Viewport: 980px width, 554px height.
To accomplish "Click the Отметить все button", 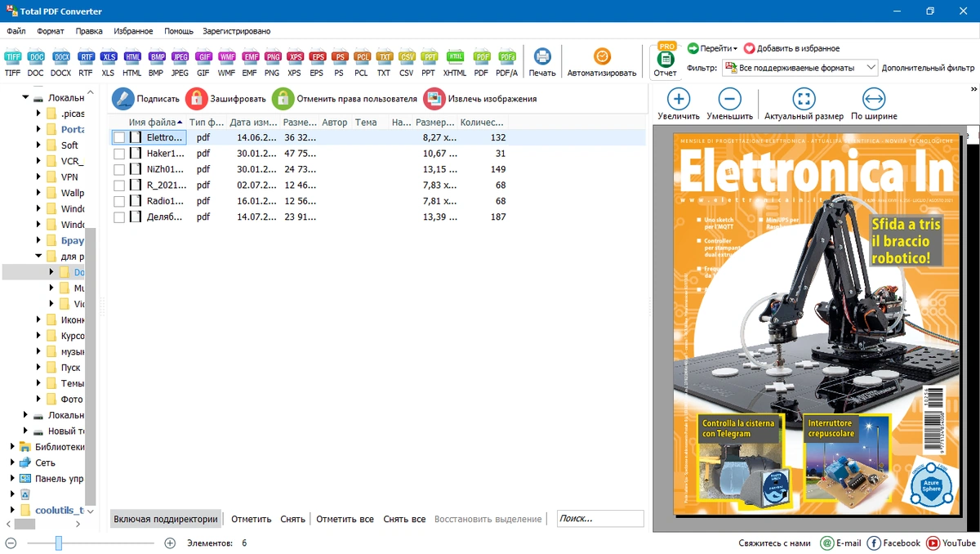I will [x=345, y=519].
